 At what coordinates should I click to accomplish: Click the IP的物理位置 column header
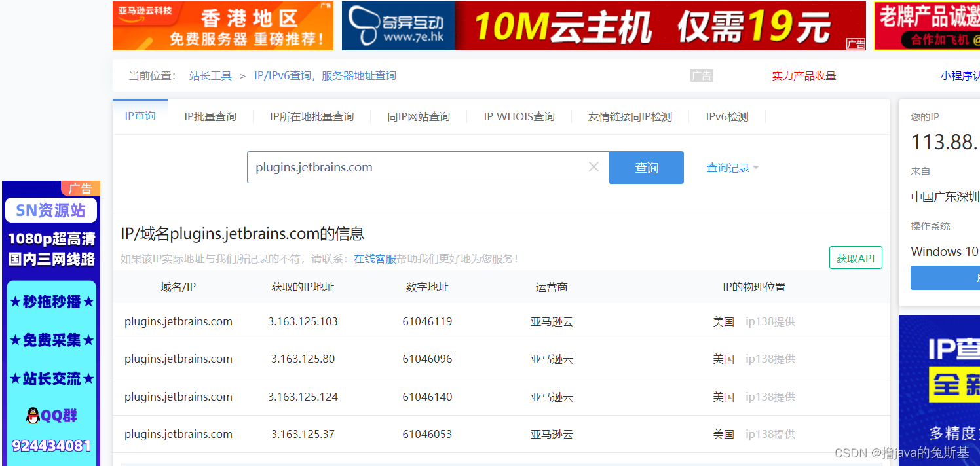coord(754,287)
